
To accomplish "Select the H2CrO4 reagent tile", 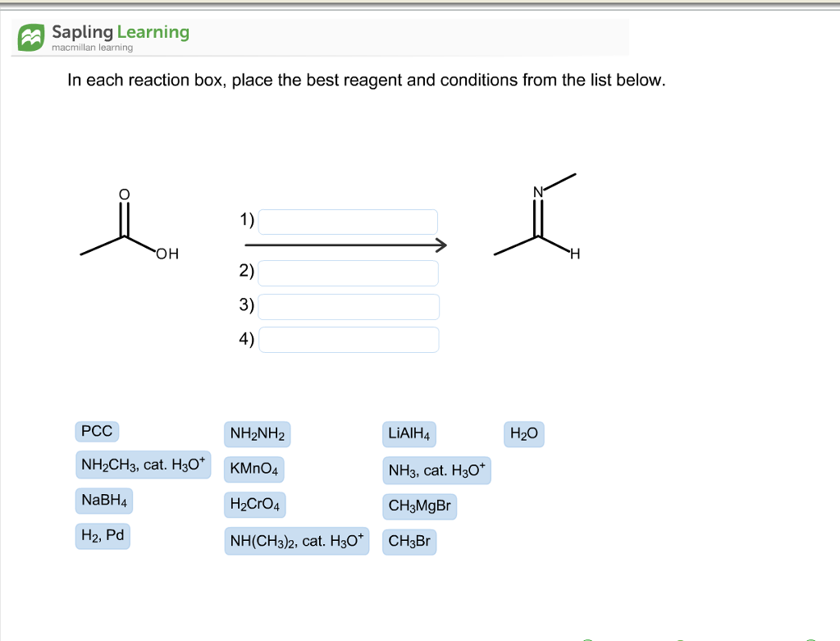I will point(254,504).
